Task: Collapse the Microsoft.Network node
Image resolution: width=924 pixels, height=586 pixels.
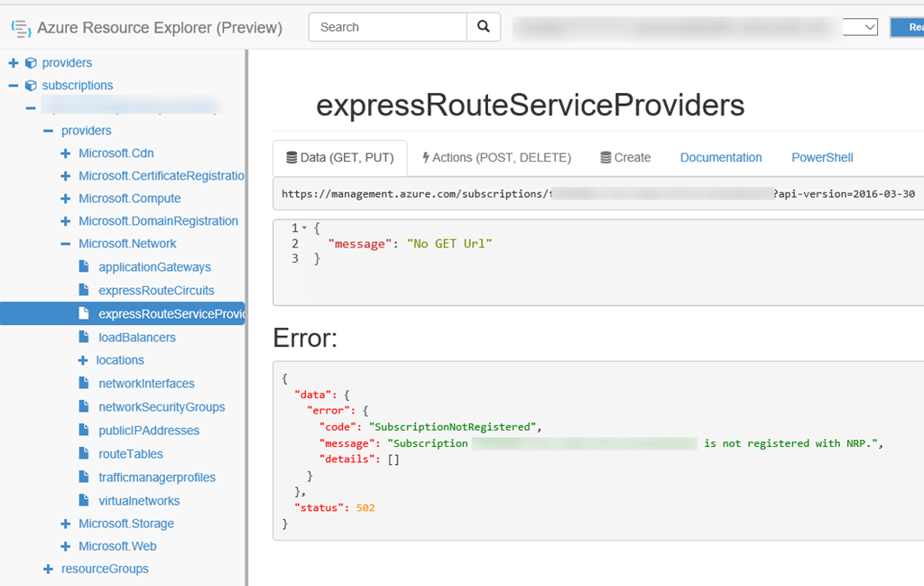Action: 65,244
